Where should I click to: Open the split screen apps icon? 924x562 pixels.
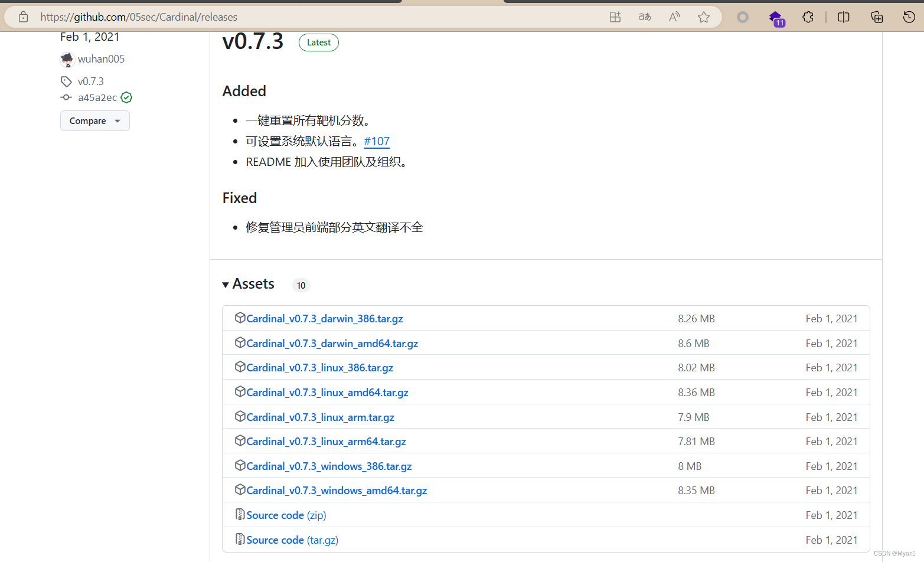615,17
